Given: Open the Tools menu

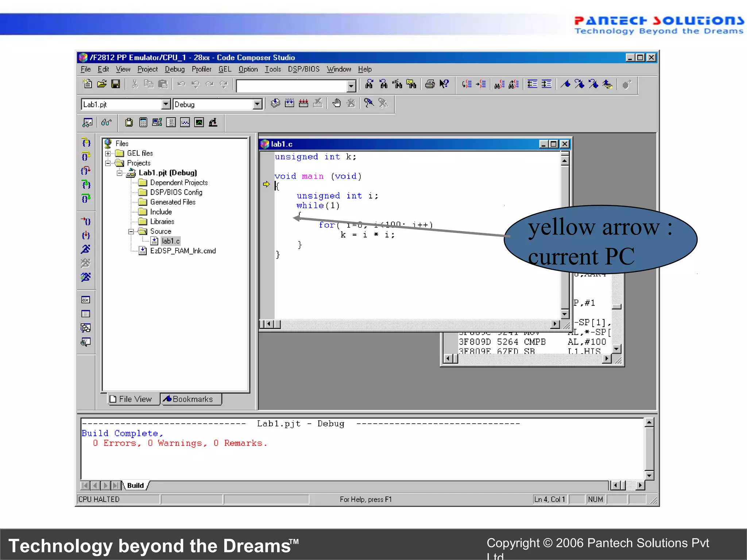Looking at the screenshot, I should (273, 69).
